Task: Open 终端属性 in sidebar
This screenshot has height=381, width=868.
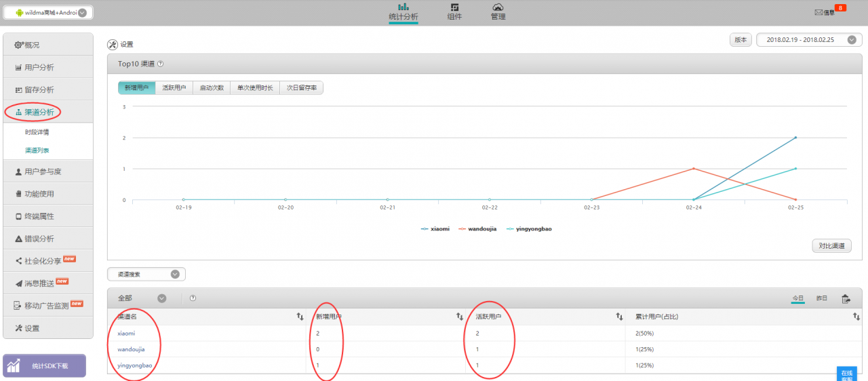Action: point(48,216)
